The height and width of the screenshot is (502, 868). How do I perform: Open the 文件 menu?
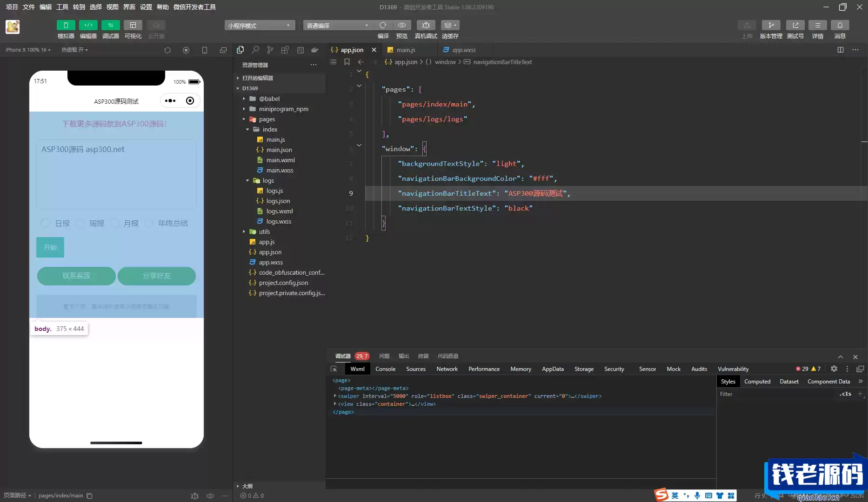29,7
